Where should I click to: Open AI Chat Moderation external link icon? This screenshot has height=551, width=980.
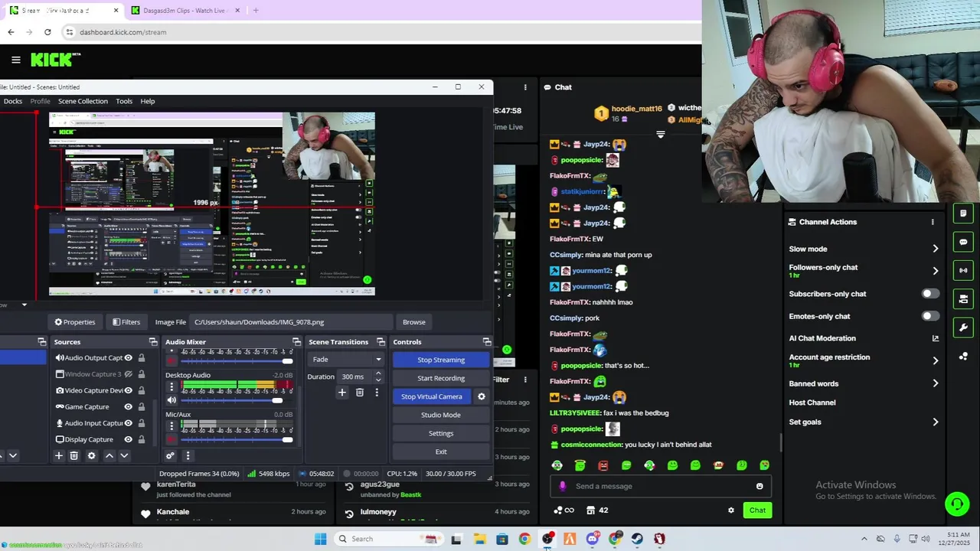point(935,338)
